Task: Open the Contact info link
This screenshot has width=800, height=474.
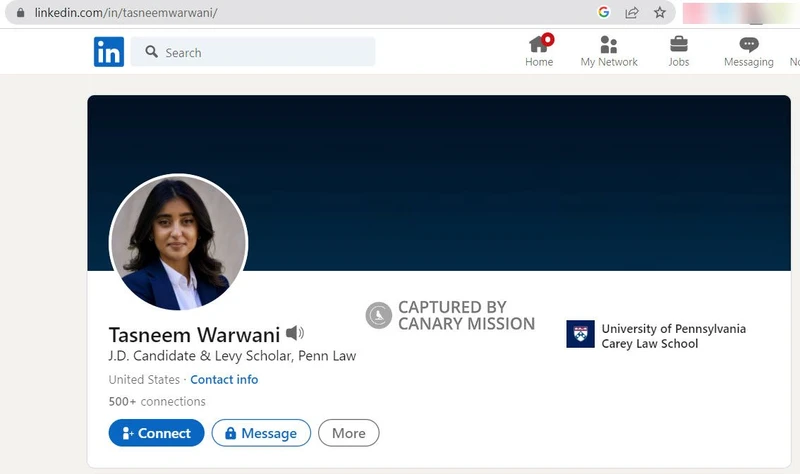Action: 224,380
